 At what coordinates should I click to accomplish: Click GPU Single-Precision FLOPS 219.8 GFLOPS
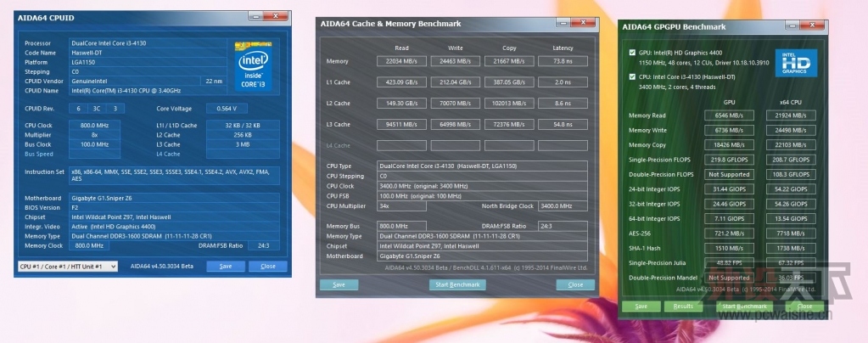[729, 160]
